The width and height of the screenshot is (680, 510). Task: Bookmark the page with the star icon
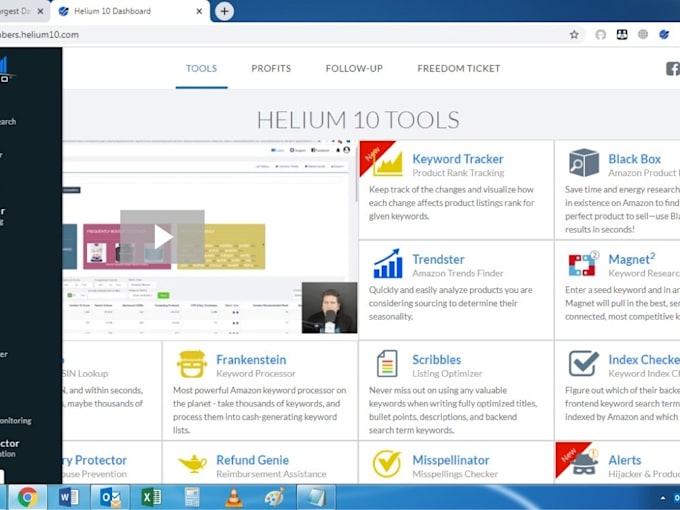pyautogui.click(x=574, y=35)
